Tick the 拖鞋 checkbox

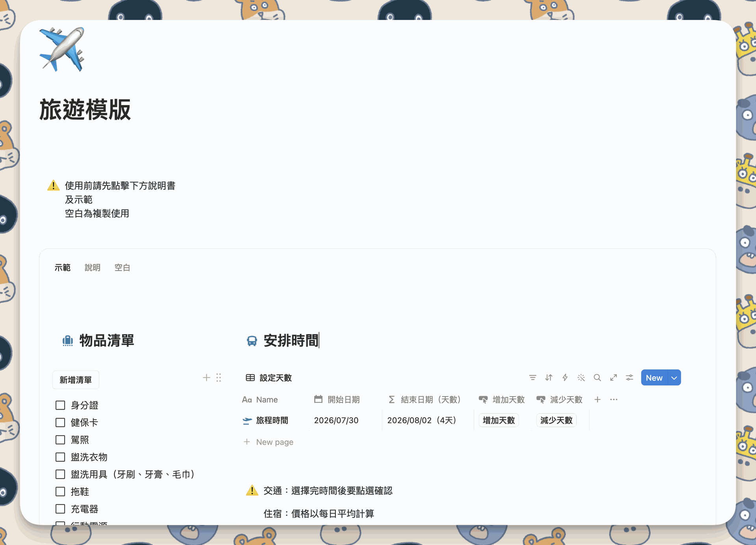pos(60,492)
